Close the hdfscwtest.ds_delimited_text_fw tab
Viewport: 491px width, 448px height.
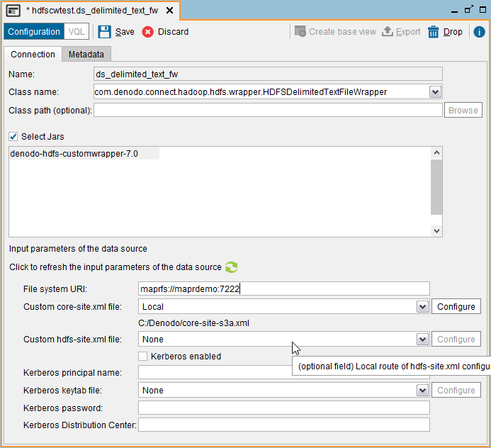tap(170, 11)
